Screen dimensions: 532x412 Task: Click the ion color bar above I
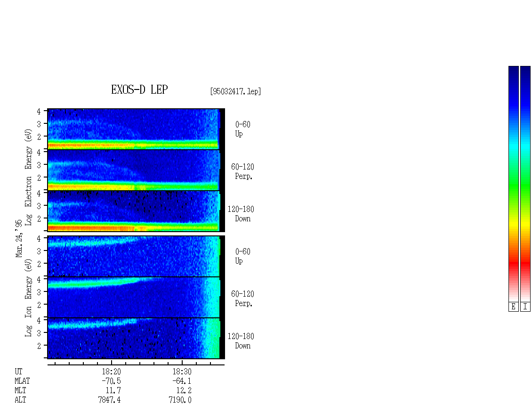click(x=525, y=184)
